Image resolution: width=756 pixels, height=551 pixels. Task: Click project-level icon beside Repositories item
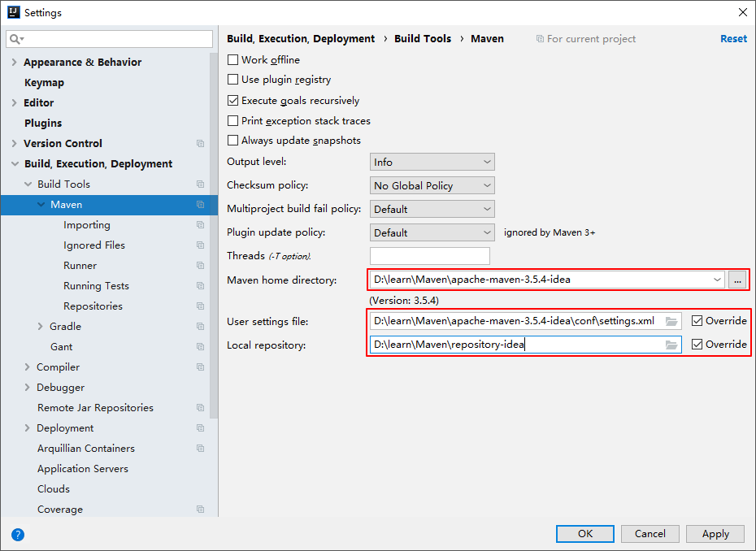tap(200, 306)
